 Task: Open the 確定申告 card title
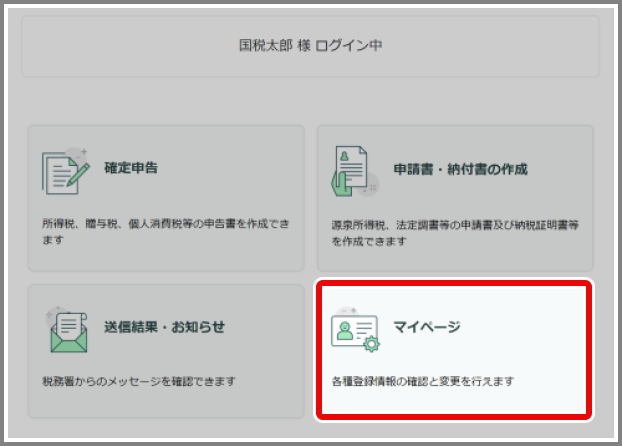click(131, 168)
